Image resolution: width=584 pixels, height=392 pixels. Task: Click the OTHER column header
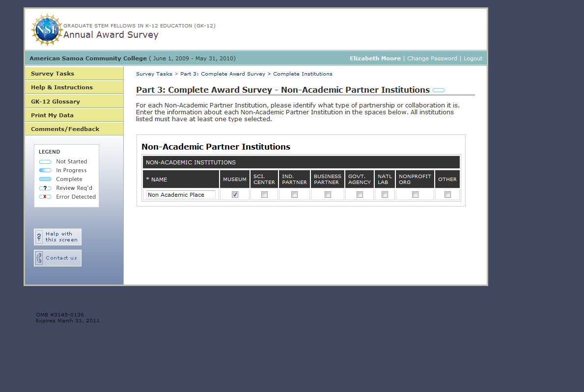pos(447,179)
